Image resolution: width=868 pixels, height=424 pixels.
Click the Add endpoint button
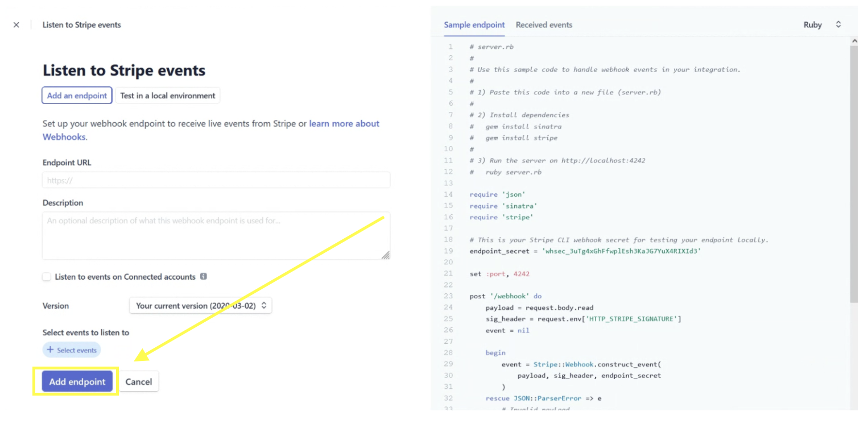pyautogui.click(x=77, y=381)
